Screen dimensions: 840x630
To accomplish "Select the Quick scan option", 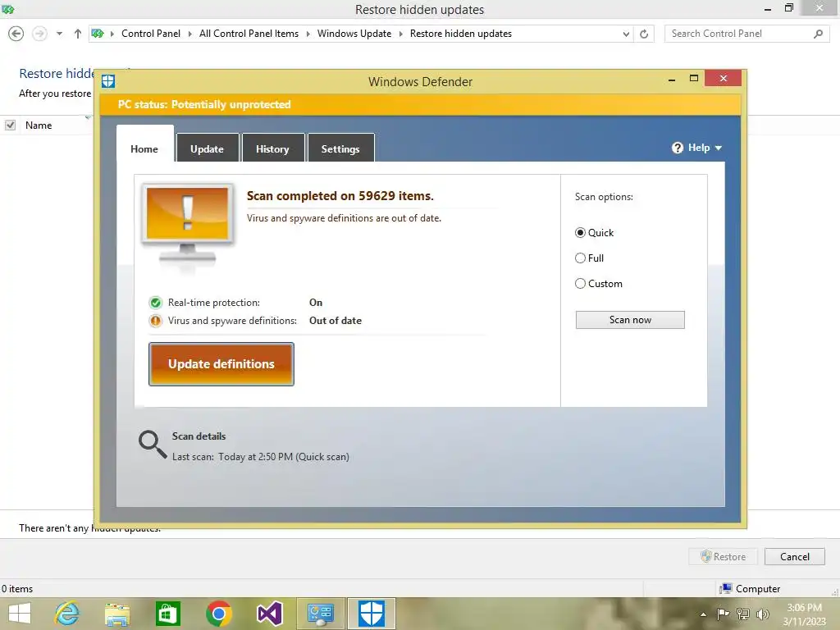I will click(x=580, y=233).
